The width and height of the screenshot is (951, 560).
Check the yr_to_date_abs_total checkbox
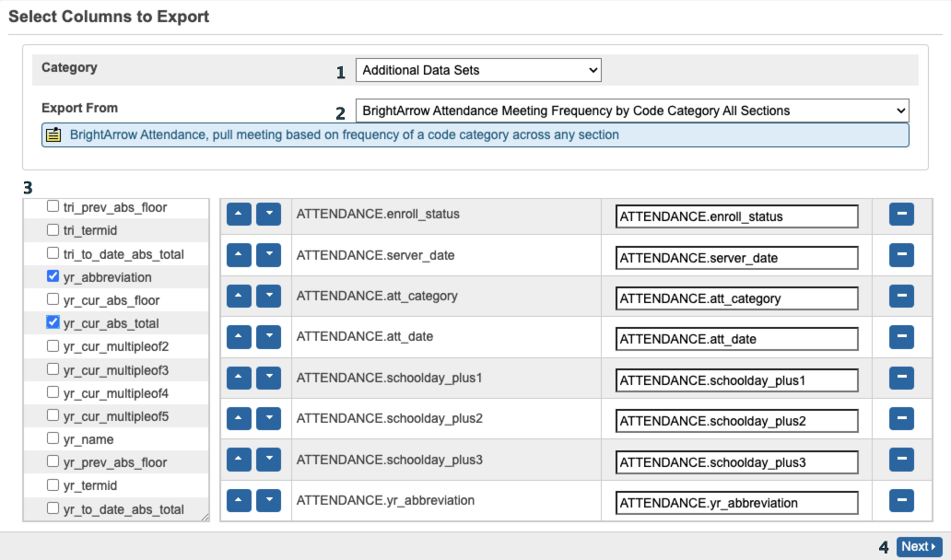(x=53, y=508)
